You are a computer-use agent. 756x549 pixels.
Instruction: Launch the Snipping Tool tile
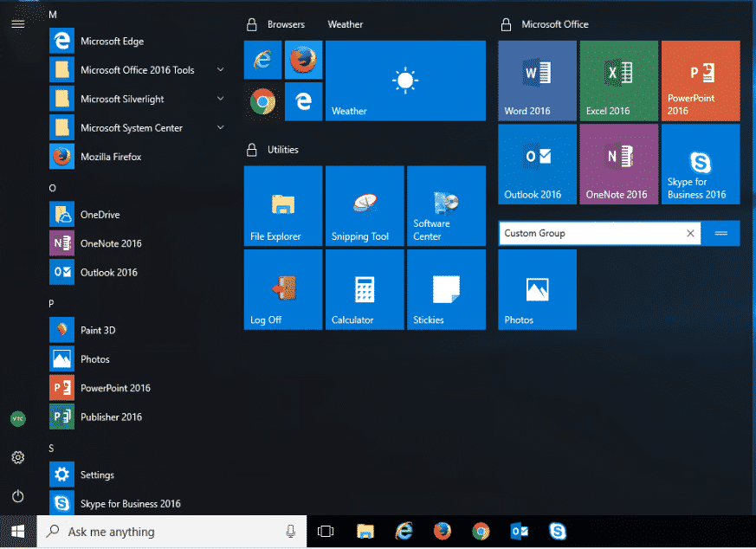click(365, 206)
